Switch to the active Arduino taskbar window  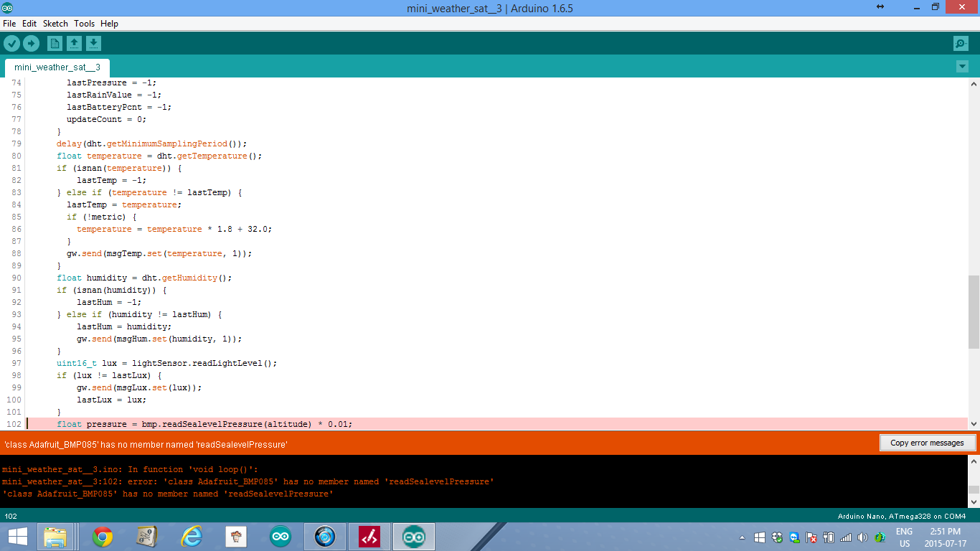click(414, 537)
